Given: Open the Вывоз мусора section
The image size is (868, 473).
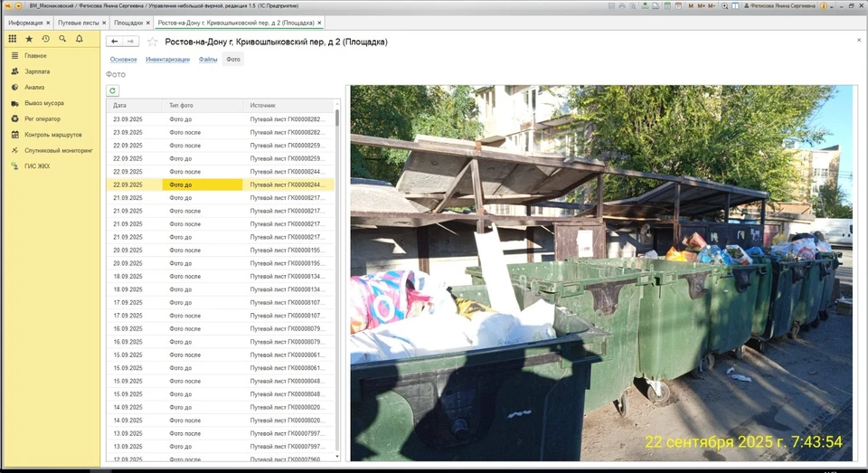Looking at the screenshot, I should click(43, 103).
